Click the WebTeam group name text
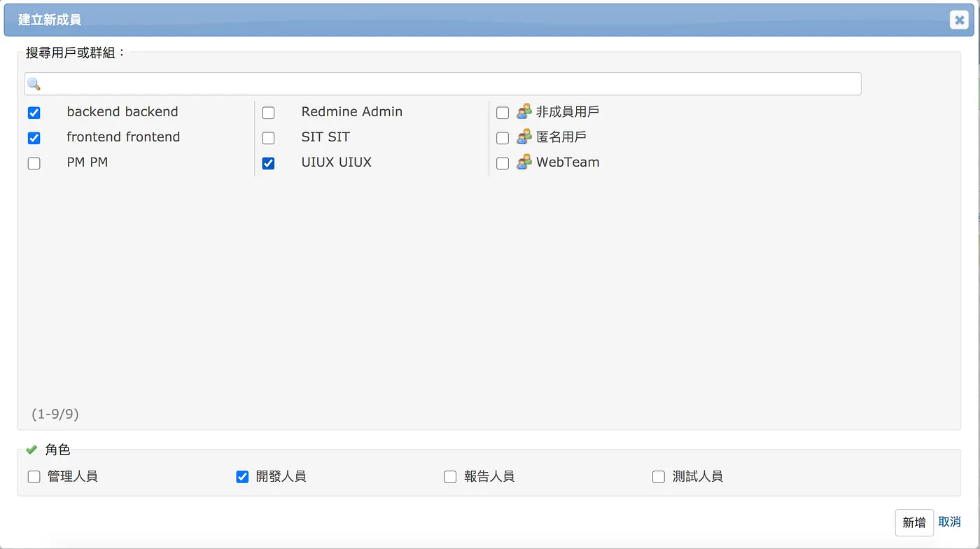The height and width of the screenshot is (549, 980). click(568, 162)
